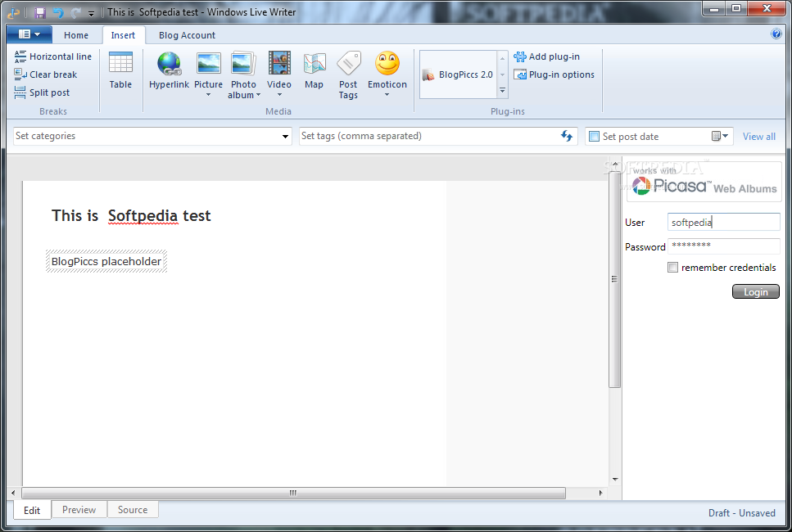792x532 pixels.
Task: Insert a Photo album
Action: pyautogui.click(x=243, y=74)
